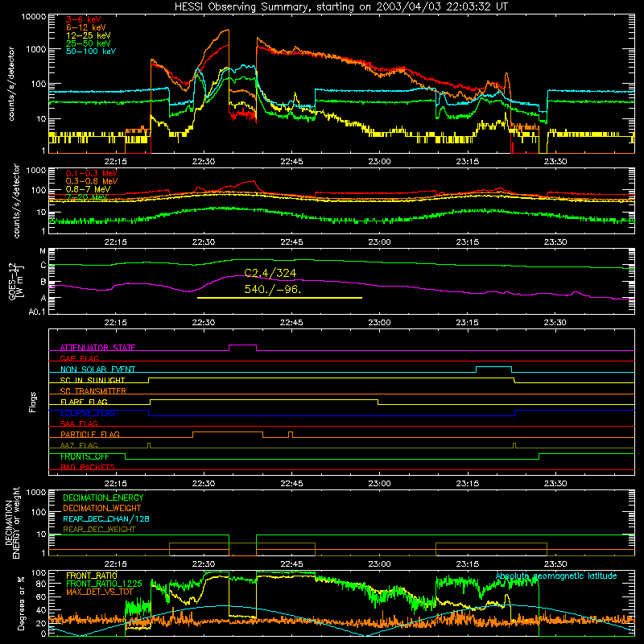The image size is (644, 644).
Task: Click the M class tick label on GOES axis
Action: point(43,251)
